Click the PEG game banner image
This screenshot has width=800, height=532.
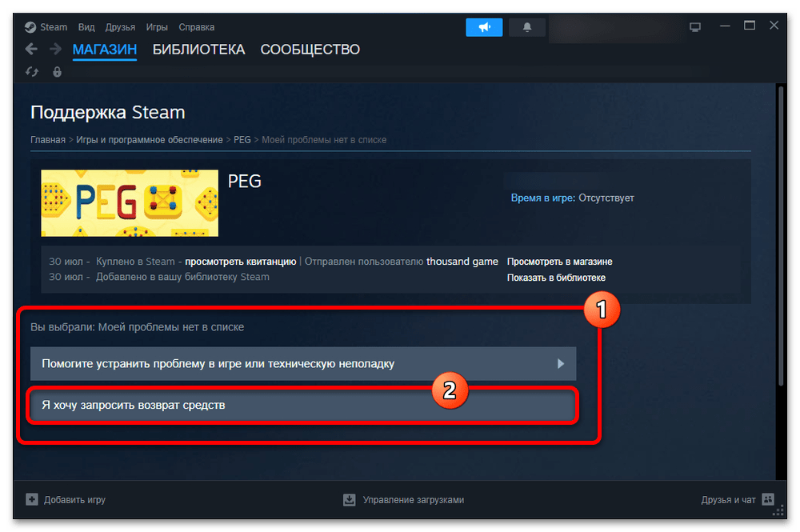[130, 203]
